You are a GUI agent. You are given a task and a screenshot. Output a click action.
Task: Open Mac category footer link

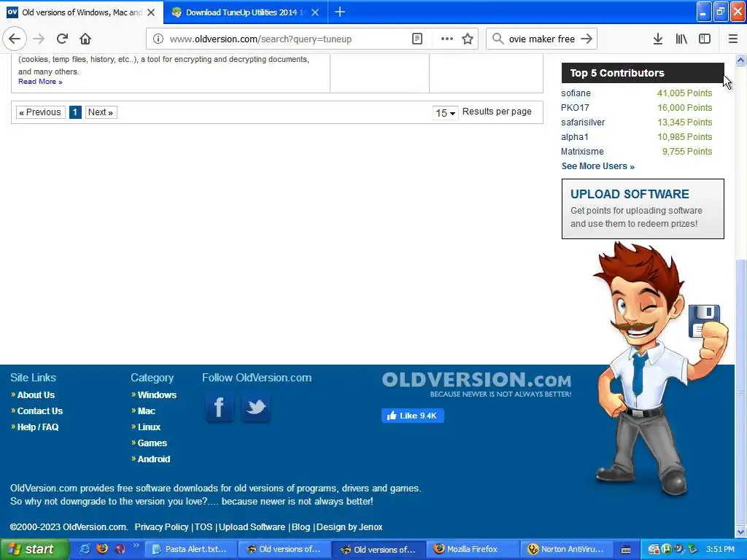pyautogui.click(x=146, y=411)
